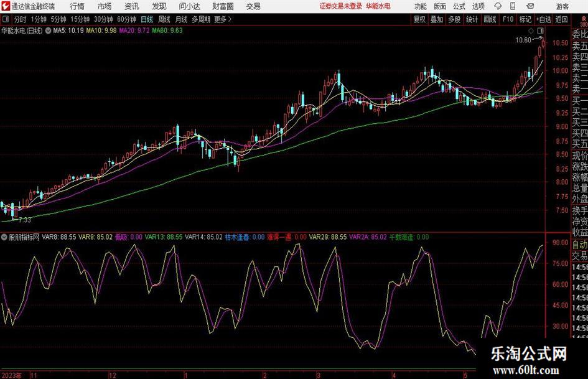Open main chart indicator dropdown beside 华能水电(日线)
The width and height of the screenshot is (588, 379).
pyautogui.click(x=48, y=30)
